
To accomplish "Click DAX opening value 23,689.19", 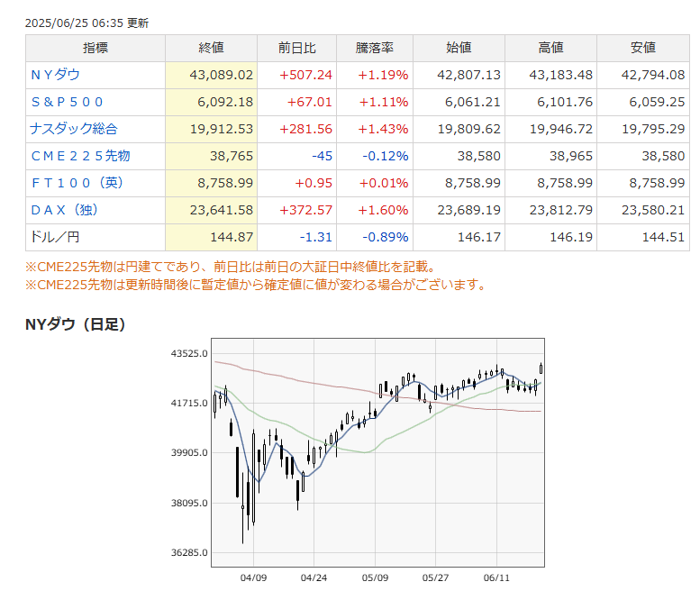I will tap(468, 210).
